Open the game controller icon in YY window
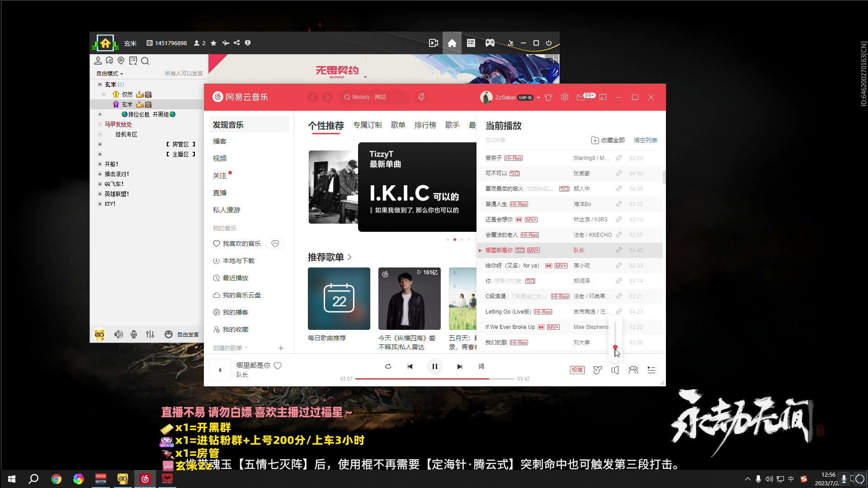868x488 pixels. 490,43
